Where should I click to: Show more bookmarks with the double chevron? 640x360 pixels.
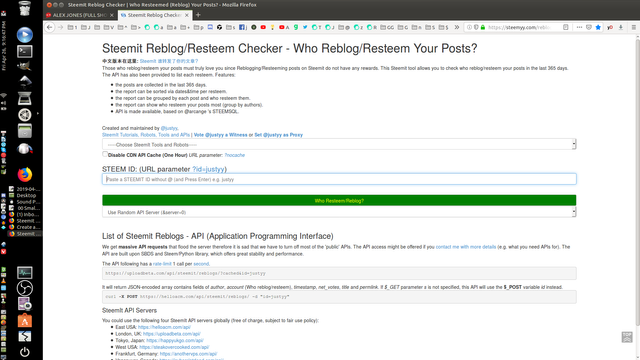tap(457, 27)
